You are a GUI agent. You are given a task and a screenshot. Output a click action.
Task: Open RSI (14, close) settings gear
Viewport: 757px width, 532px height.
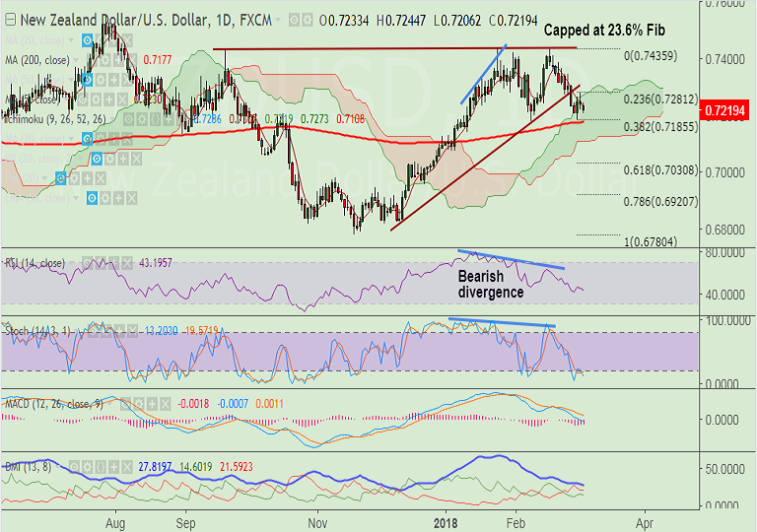(101, 263)
